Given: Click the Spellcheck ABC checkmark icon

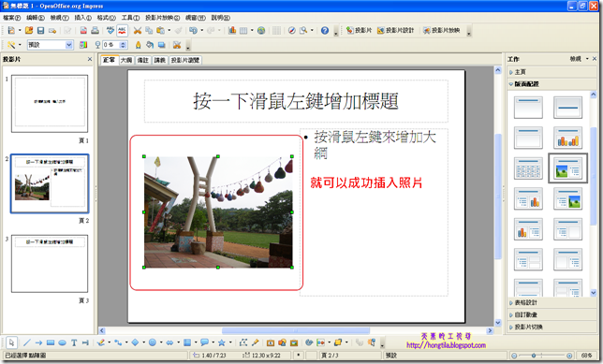Looking at the screenshot, I should (x=110, y=30).
